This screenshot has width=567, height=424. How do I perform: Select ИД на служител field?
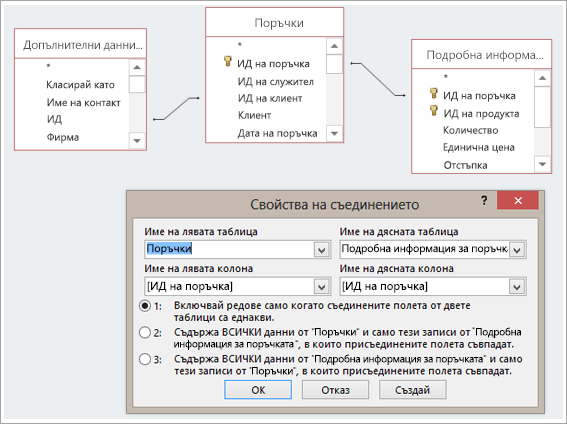pyautogui.click(x=276, y=82)
